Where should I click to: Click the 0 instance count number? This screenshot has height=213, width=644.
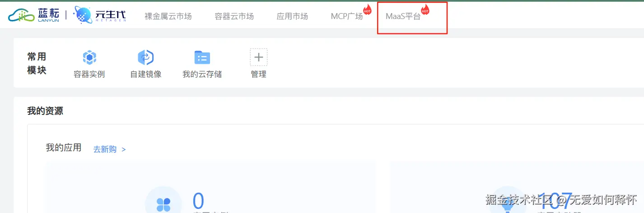coord(198,201)
